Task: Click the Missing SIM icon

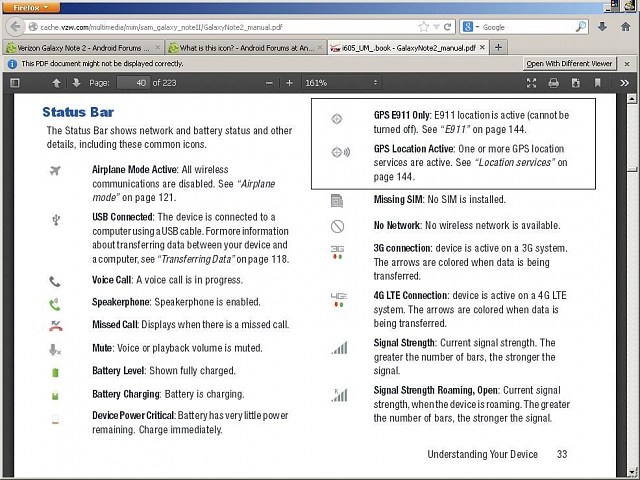Action: (x=337, y=201)
